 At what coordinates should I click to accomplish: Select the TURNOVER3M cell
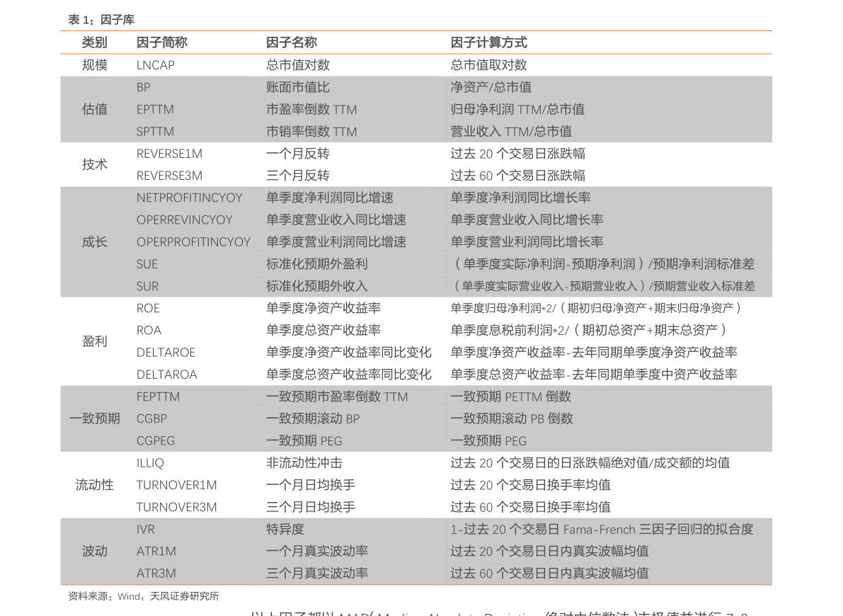(176, 507)
